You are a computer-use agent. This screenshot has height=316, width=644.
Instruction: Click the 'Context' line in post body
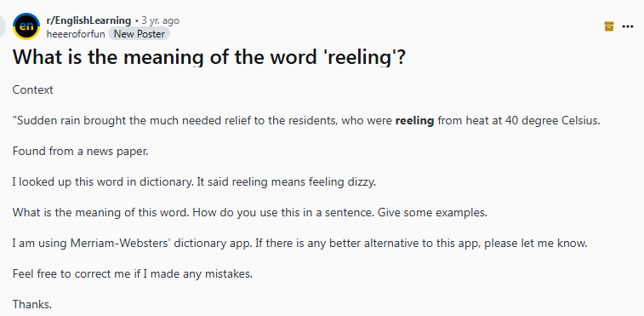pyautogui.click(x=33, y=89)
